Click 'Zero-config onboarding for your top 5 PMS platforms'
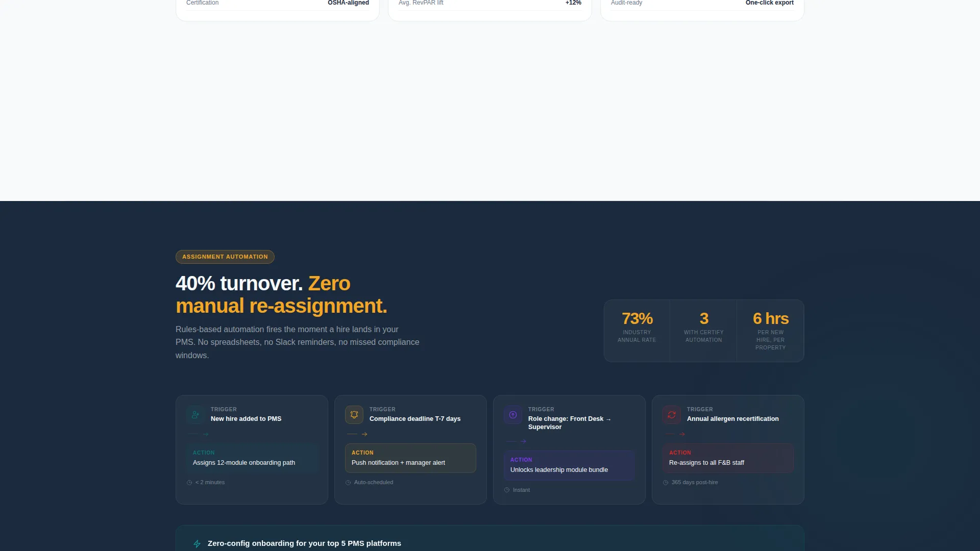 point(304,543)
